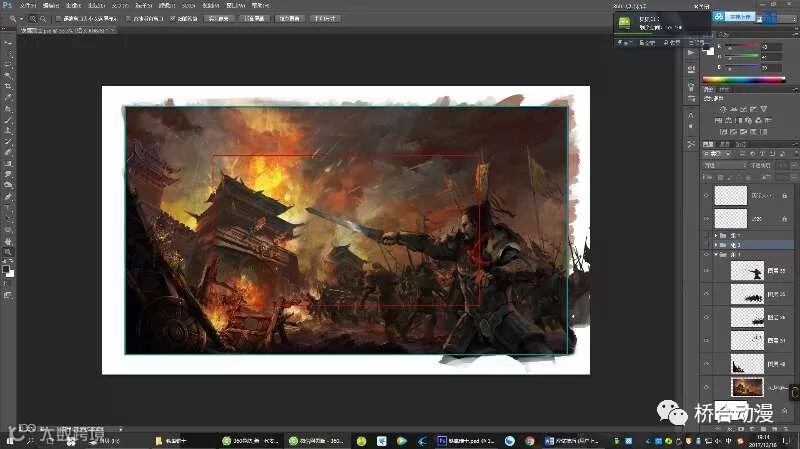Select the Eyedropper tool
Screen dimensions: 800x449
pos(8,97)
